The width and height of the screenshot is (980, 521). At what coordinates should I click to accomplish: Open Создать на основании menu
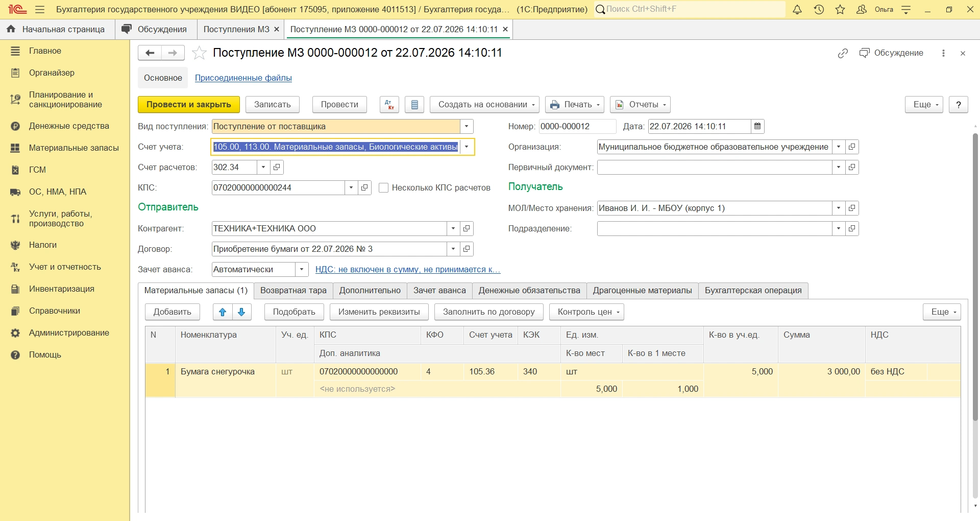point(483,105)
